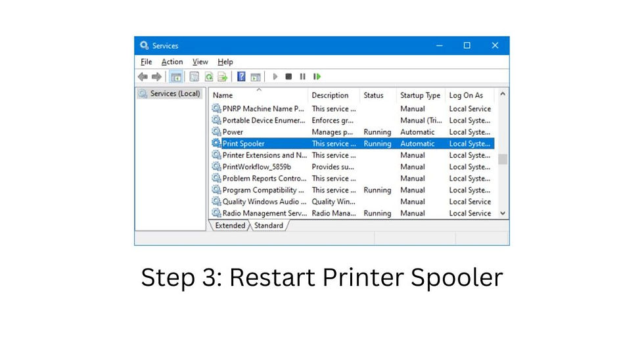Viewport: 644px width, 362px height.
Task: Click the gear icon beside Power
Action: click(216, 132)
